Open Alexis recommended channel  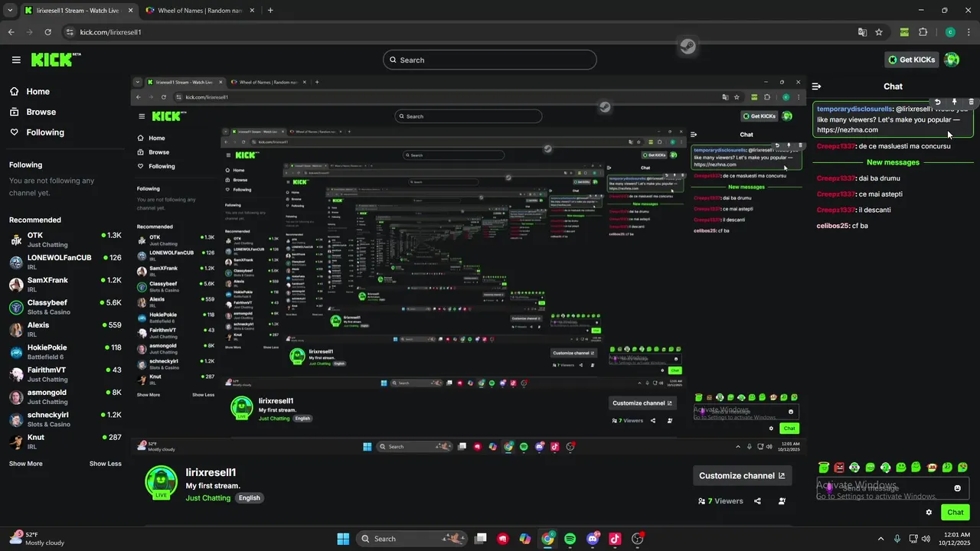(65, 329)
